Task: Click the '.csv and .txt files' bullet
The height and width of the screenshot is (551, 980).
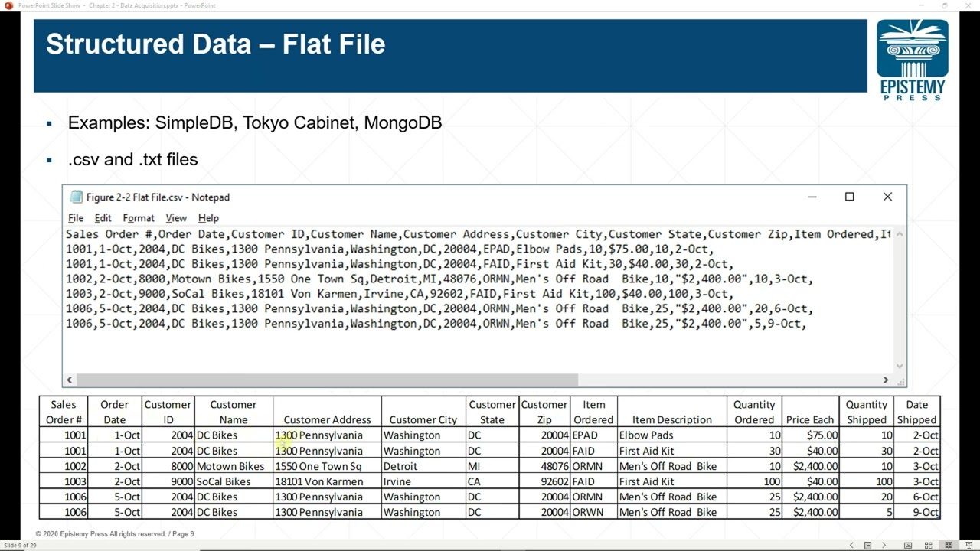Action: coord(133,159)
